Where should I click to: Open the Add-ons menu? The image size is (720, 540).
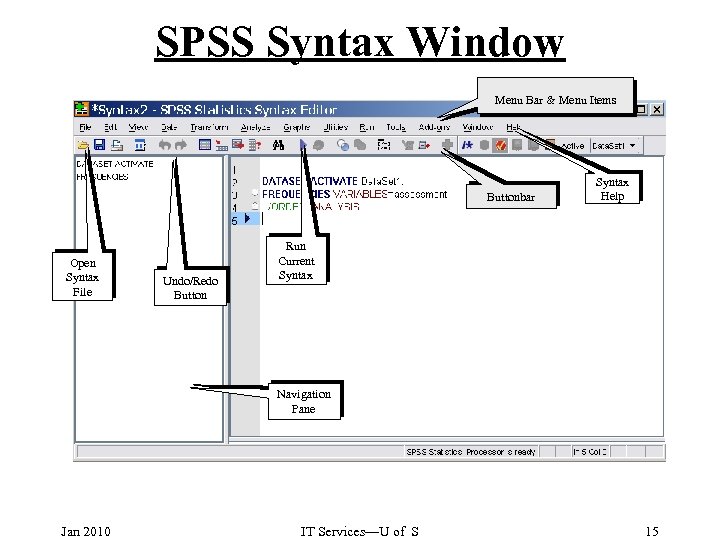click(434, 127)
